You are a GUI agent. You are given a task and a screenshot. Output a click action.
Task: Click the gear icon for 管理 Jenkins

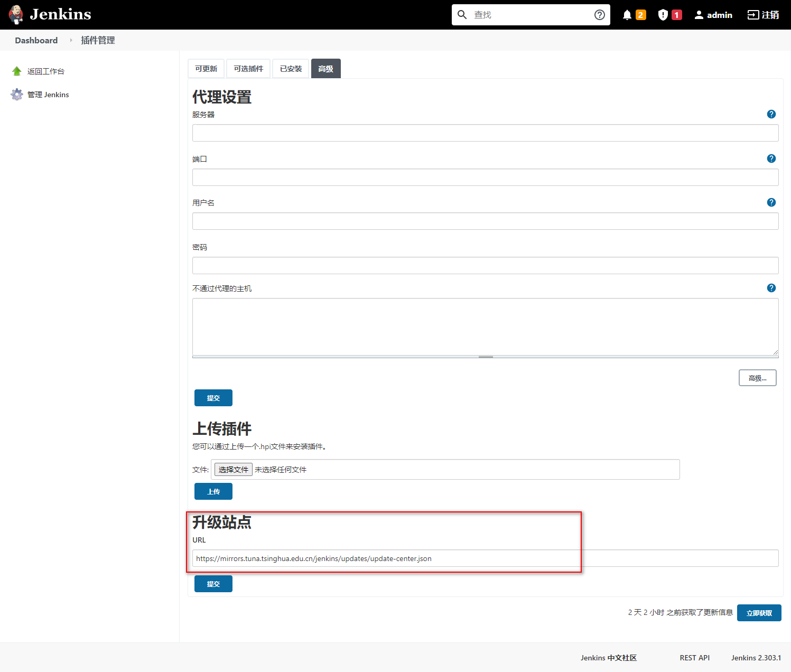click(17, 95)
